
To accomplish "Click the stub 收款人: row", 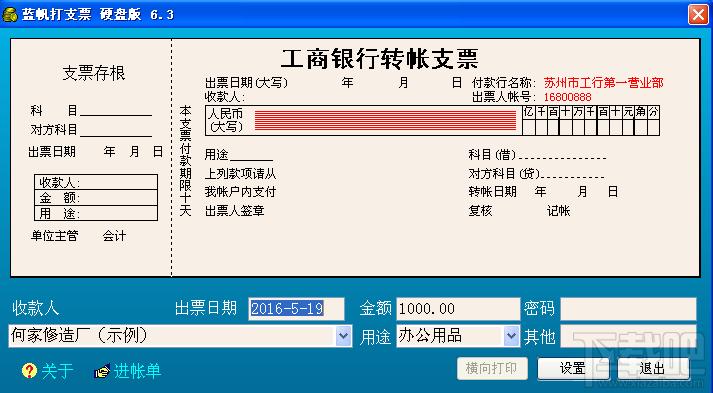I will [96, 182].
